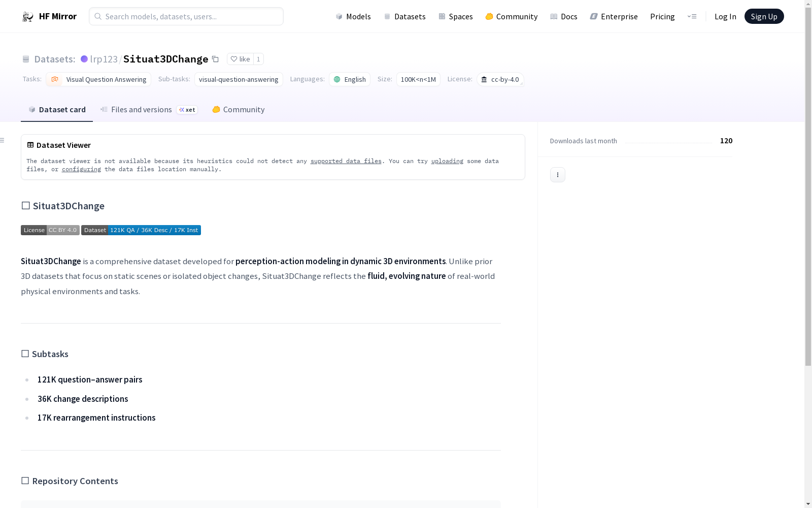Click the '121K question–answer pairs' list item
The width and height of the screenshot is (812, 508).
pos(90,379)
